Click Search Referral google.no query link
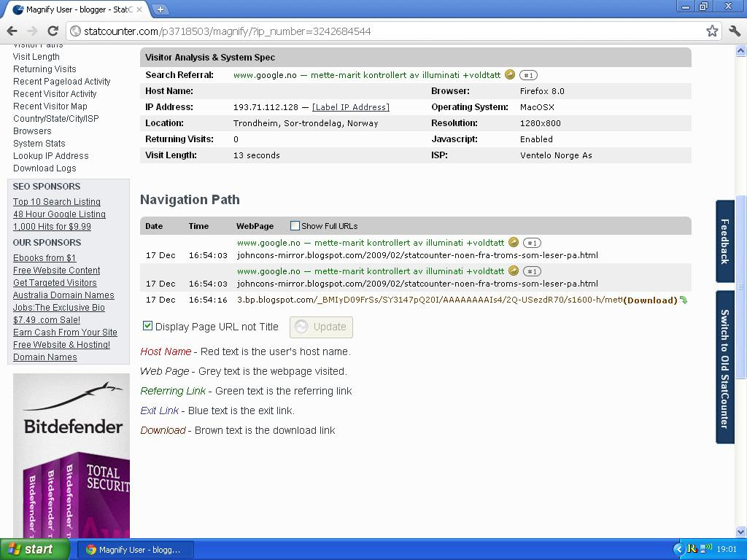The image size is (747, 560). click(367, 75)
